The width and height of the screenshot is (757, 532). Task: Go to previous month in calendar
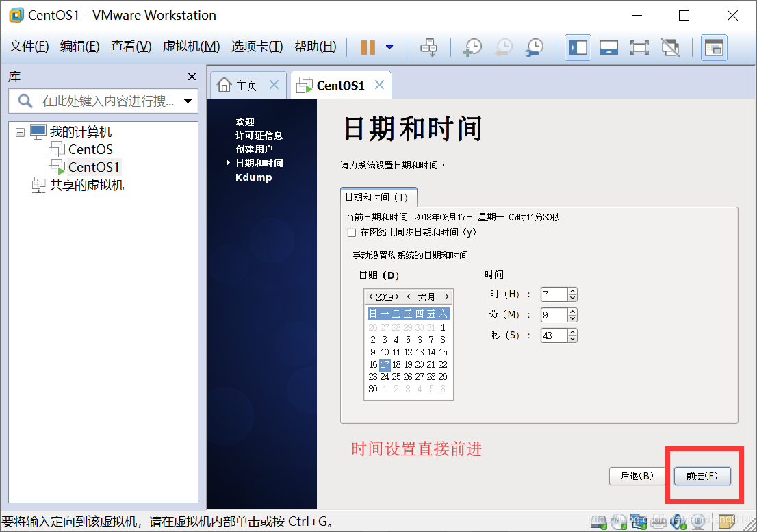pyautogui.click(x=409, y=296)
